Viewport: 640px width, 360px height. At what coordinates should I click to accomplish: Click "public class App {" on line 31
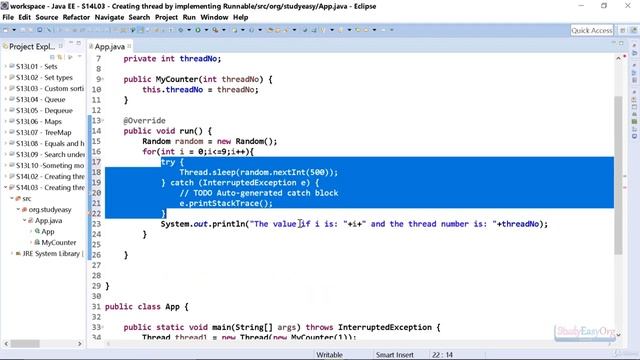146,307
